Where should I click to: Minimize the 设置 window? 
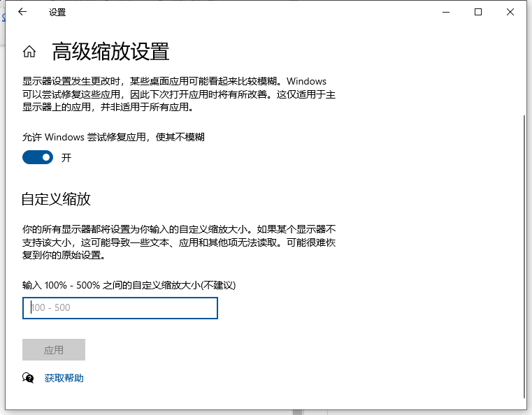point(447,12)
